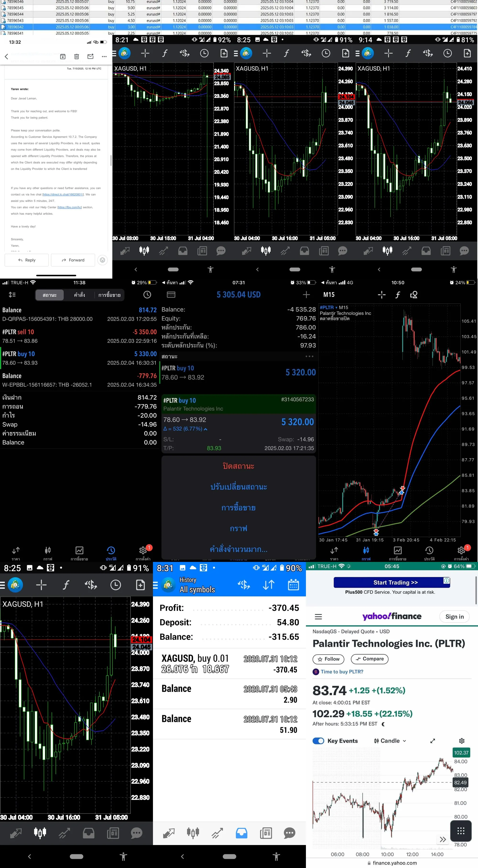The image size is (478, 868).
Task: Tap the back chevron in the email screenshot
Action: click(6, 57)
